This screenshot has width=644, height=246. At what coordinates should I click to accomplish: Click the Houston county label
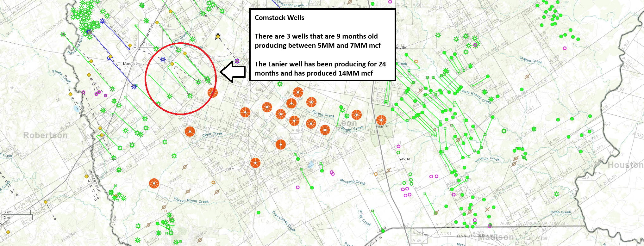click(625, 165)
